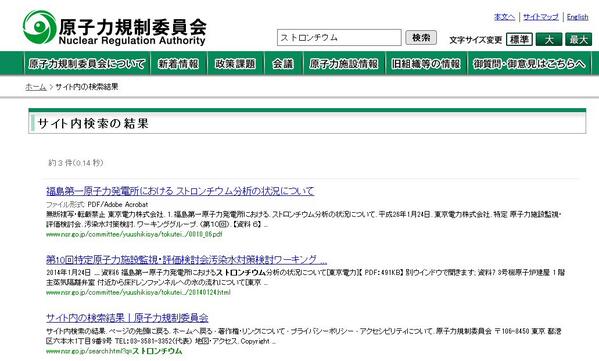Image resolution: width=599 pixels, height=361 pixels.
Task: Select the 最大 font size button
Action: click(x=579, y=39)
